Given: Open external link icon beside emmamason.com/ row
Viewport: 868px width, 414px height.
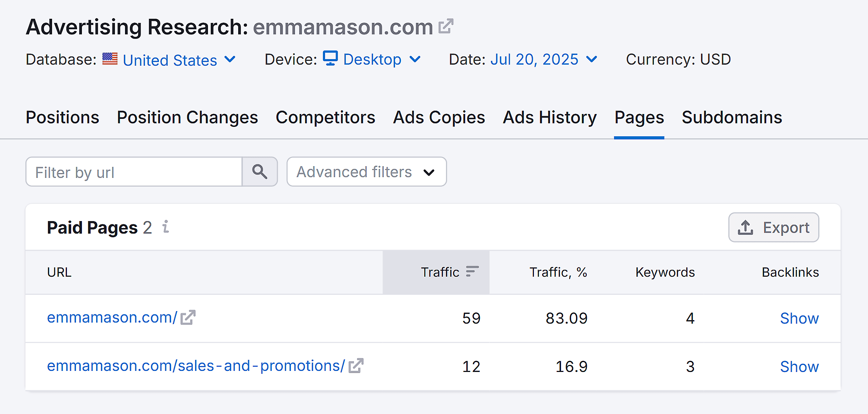Looking at the screenshot, I should [188, 317].
